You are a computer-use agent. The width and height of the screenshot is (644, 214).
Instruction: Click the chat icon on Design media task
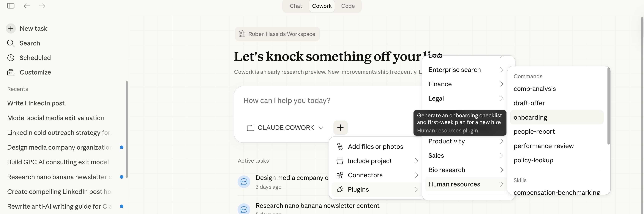[244, 182]
